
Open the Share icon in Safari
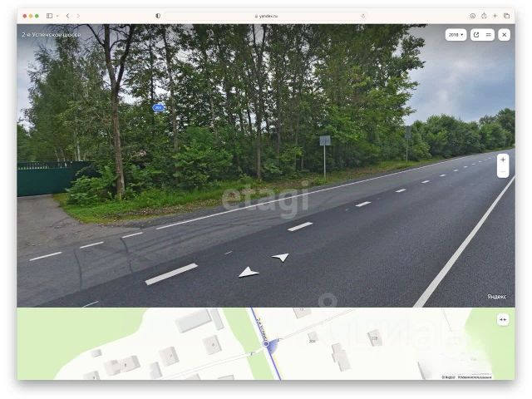(x=484, y=16)
